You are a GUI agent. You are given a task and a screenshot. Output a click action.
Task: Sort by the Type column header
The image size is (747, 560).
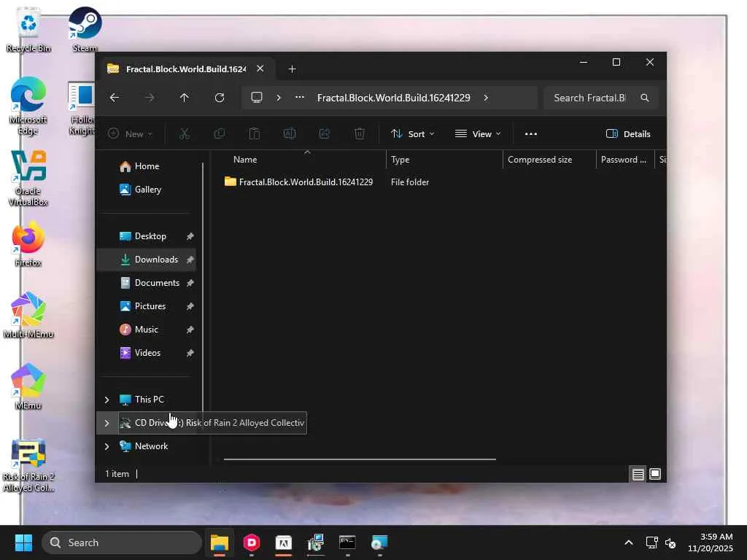[400, 160]
